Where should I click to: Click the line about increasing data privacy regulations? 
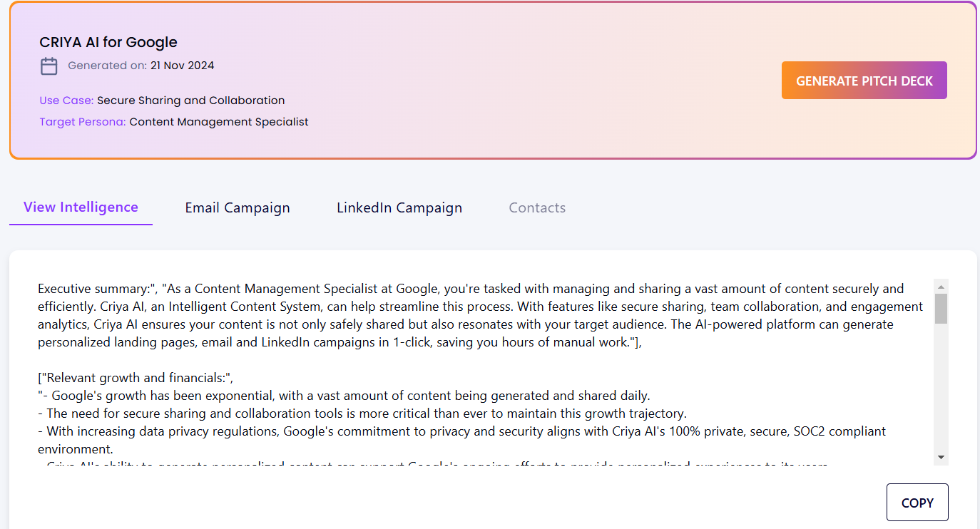(462, 440)
